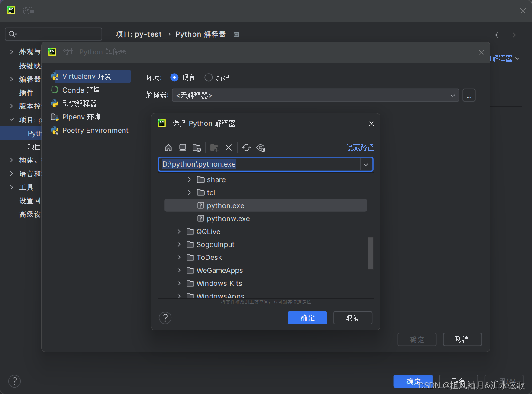Open help in Settings window

[x=14, y=381]
